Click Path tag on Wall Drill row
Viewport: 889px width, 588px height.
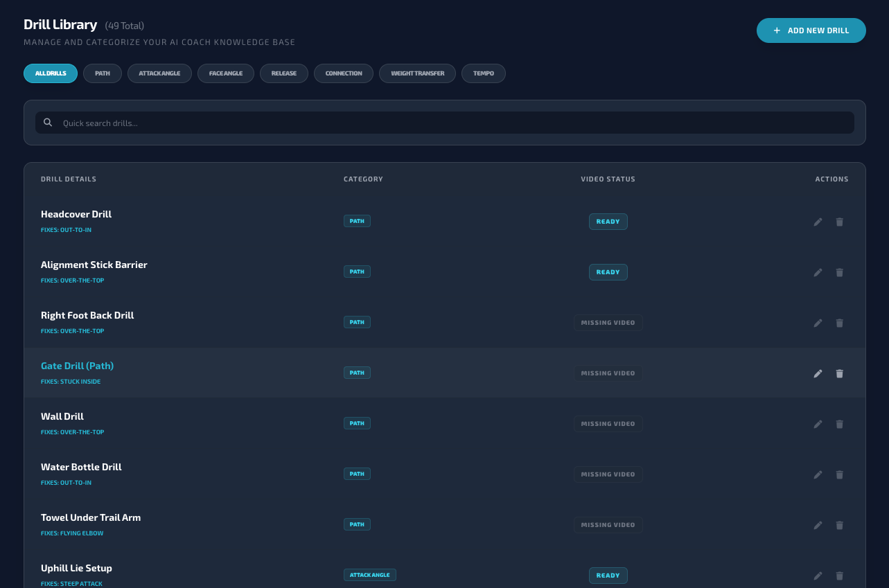[357, 423]
